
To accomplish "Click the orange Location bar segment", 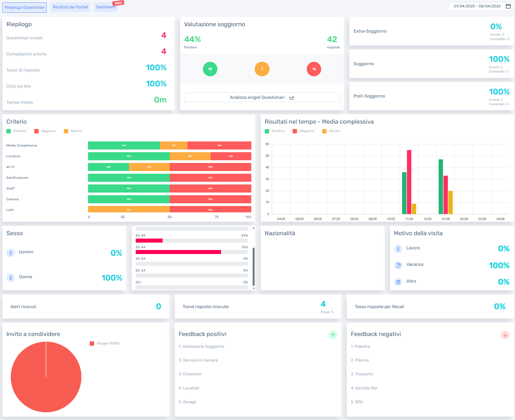I will pos(190,156).
